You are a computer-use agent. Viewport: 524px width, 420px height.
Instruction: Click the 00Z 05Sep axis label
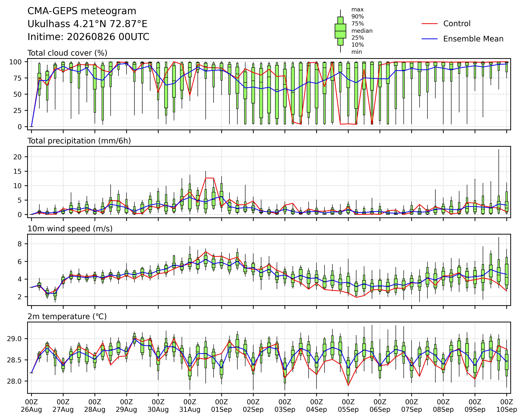(x=348, y=406)
